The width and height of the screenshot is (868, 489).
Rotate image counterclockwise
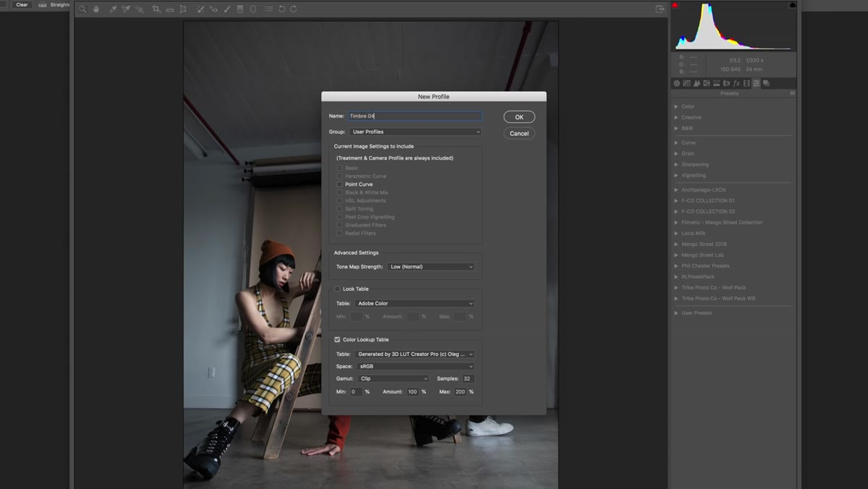[x=281, y=9]
